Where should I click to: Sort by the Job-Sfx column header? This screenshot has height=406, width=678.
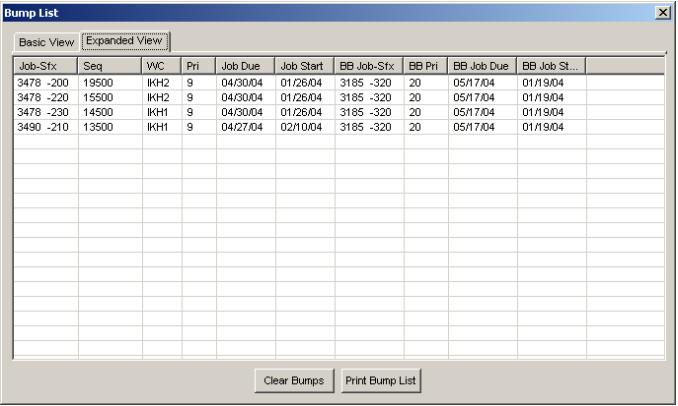pyautogui.click(x=45, y=66)
